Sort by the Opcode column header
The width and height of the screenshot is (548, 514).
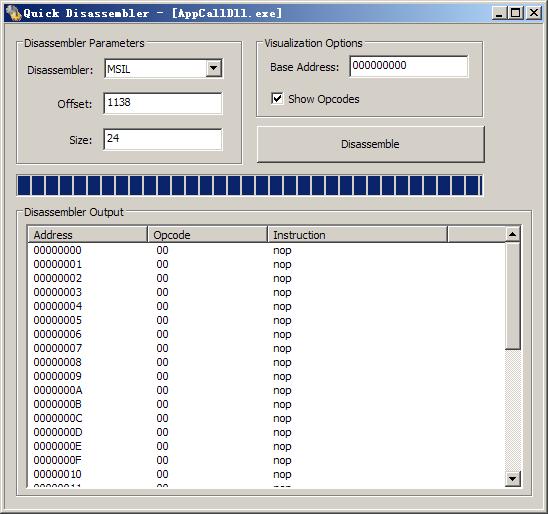[x=207, y=234]
